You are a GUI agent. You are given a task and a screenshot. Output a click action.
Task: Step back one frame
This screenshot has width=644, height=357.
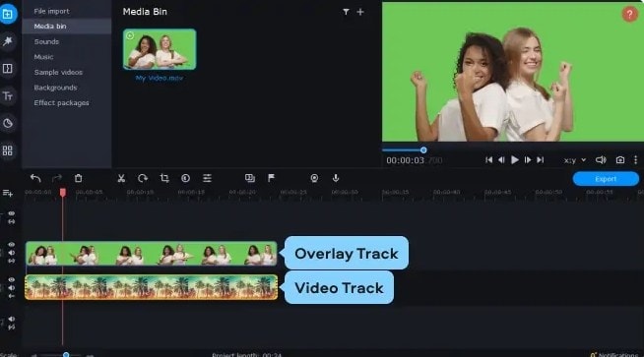pos(501,160)
